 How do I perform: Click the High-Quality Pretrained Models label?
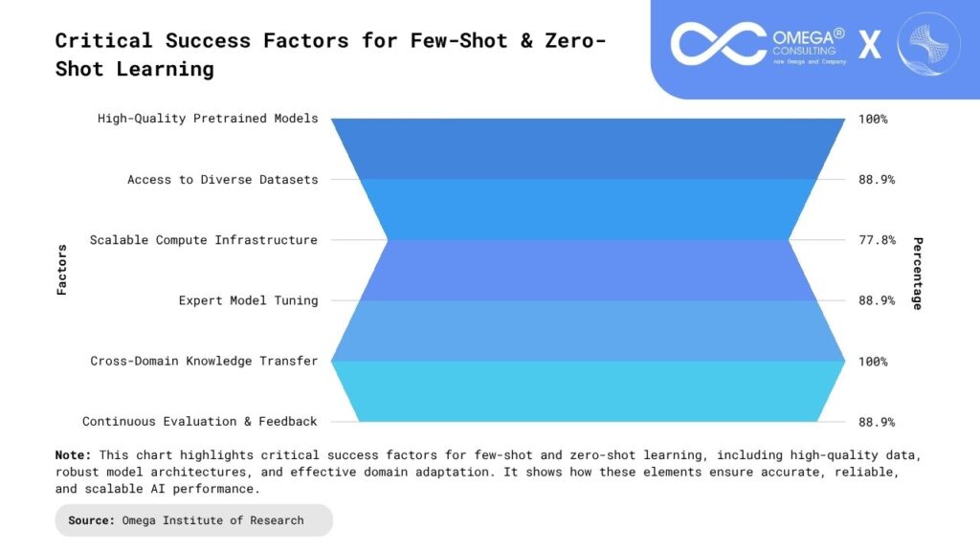208,119
